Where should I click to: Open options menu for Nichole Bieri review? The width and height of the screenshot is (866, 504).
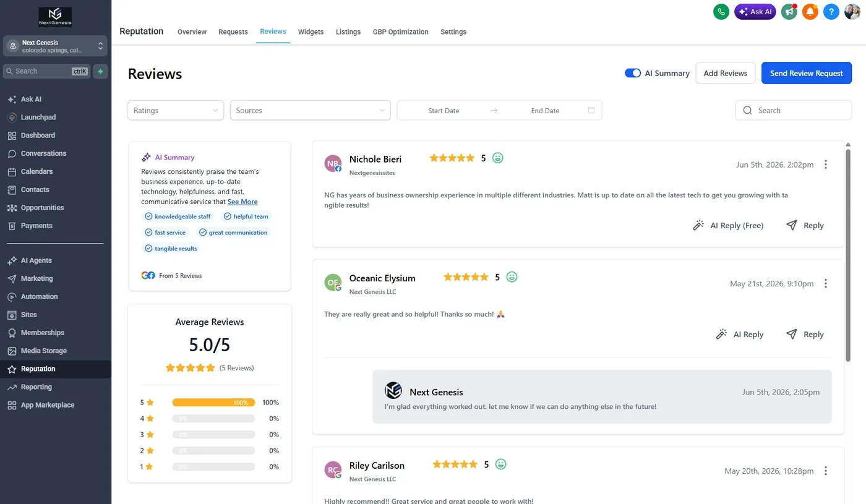[826, 164]
